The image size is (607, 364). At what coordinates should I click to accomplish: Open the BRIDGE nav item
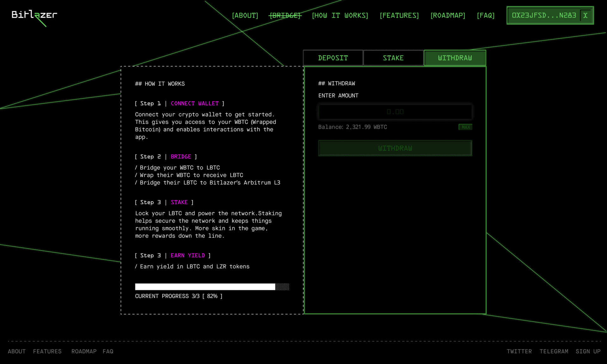(x=285, y=15)
